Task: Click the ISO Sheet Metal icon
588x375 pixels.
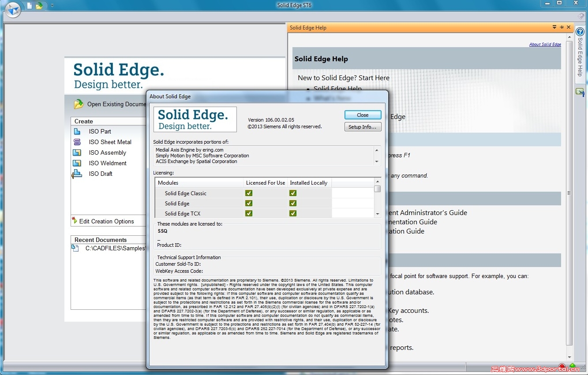Action: (x=77, y=142)
